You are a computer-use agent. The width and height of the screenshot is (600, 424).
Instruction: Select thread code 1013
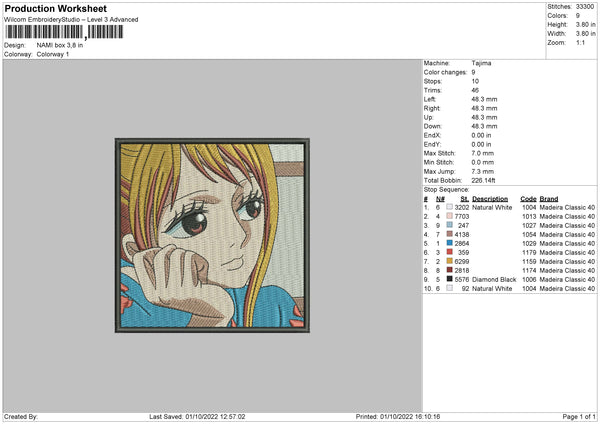pyautogui.click(x=529, y=217)
